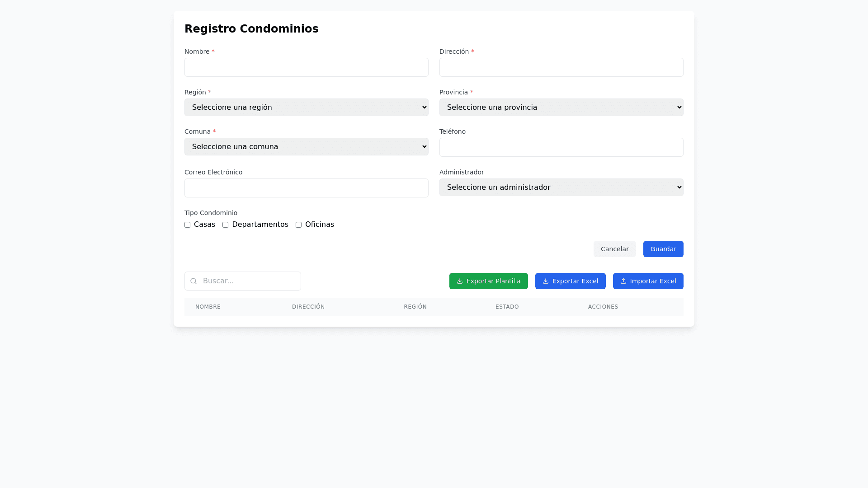The height and width of the screenshot is (488, 868).
Task: Click the magnifier icon in search box
Action: [193, 281]
